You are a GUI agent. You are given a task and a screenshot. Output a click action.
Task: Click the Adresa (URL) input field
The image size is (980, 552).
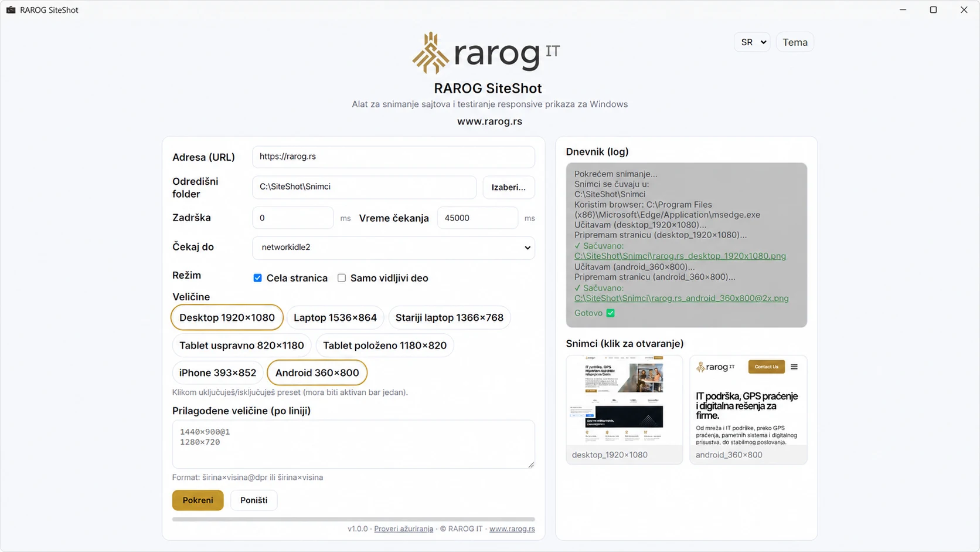pos(393,157)
